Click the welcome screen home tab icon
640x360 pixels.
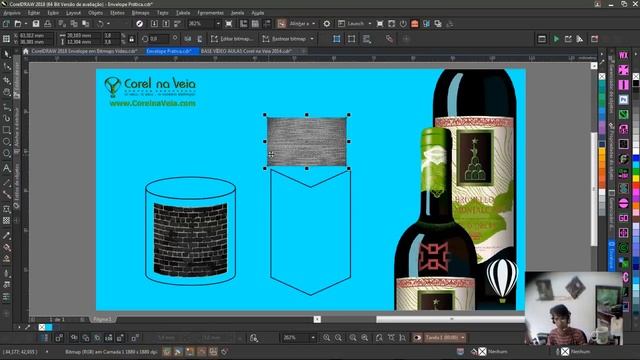[x=26, y=51]
